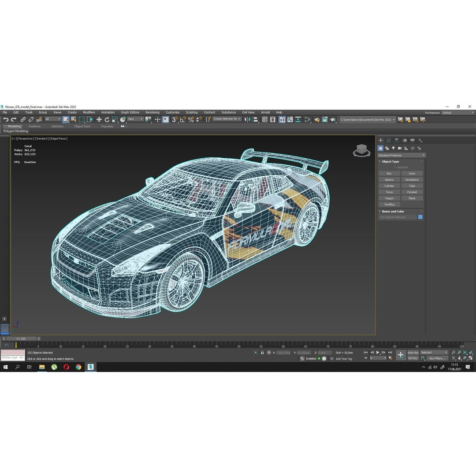Open the Schematic View icon

[298, 119]
